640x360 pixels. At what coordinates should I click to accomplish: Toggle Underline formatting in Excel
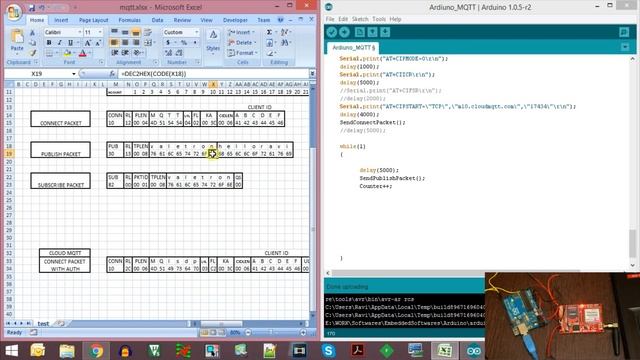(x=70, y=42)
